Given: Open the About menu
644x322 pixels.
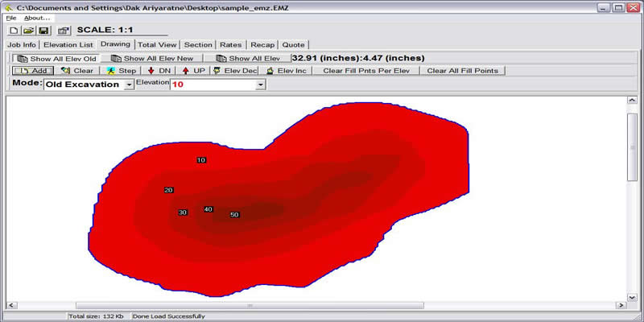Looking at the screenshot, I should click(x=37, y=18).
